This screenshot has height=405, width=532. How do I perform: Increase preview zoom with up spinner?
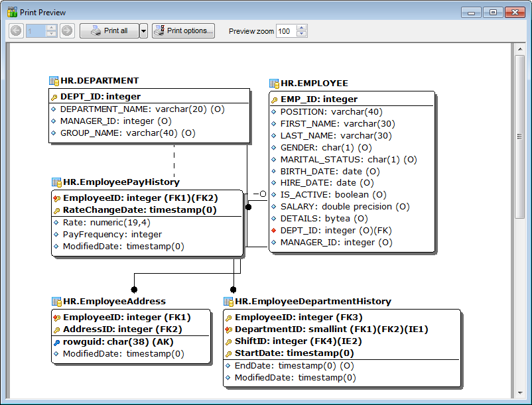[x=302, y=28]
